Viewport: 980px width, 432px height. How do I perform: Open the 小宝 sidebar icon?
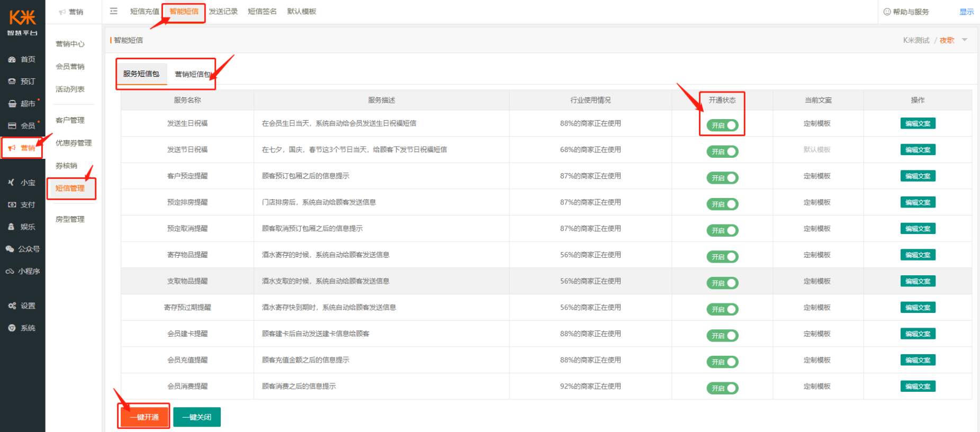(12, 183)
